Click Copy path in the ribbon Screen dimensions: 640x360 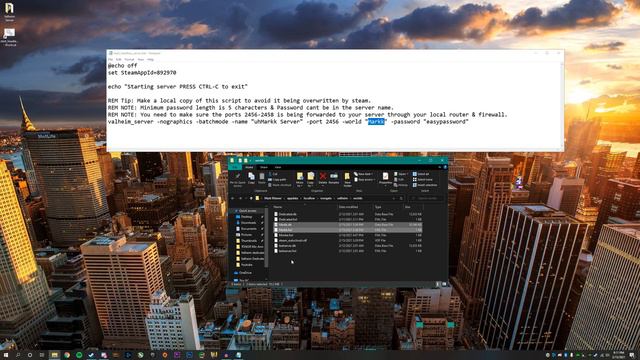[x=278, y=180]
